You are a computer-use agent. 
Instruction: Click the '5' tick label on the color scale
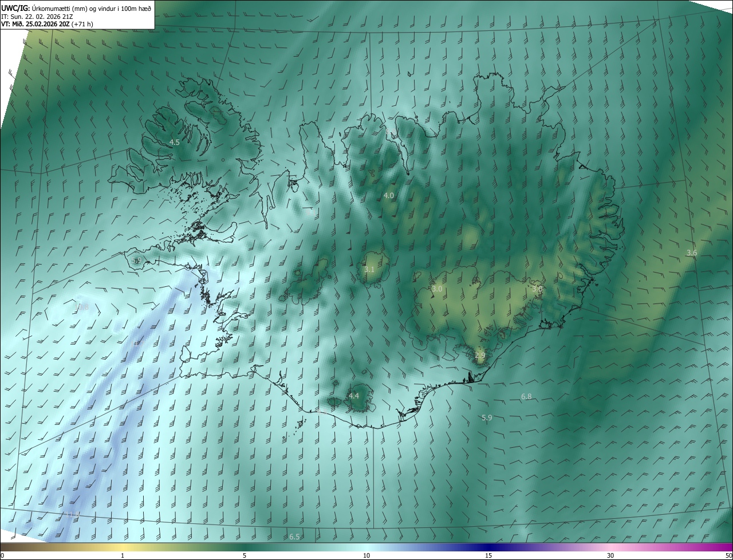[x=245, y=555]
